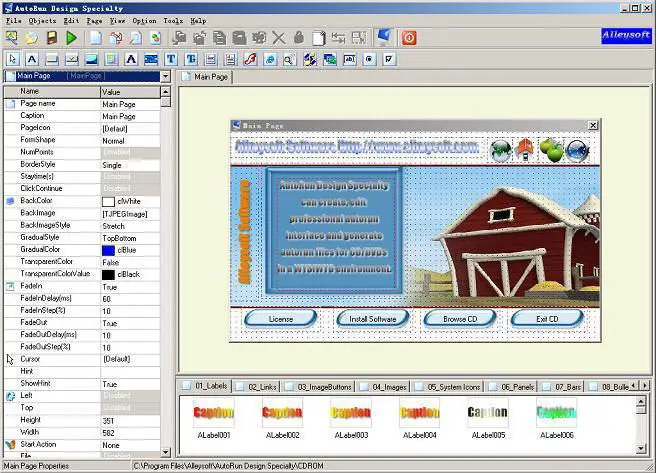
Task: Select the ALabel004 thumbnail
Action: pos(419,412)
